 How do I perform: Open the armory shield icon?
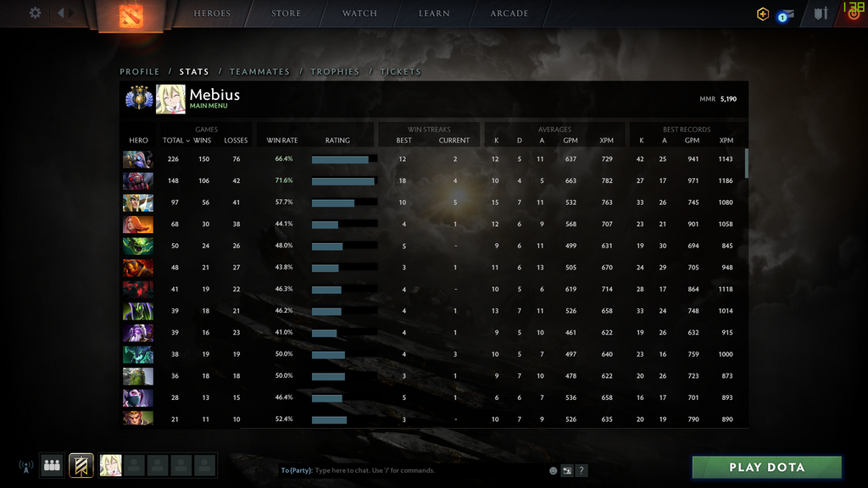pos(821,14)
